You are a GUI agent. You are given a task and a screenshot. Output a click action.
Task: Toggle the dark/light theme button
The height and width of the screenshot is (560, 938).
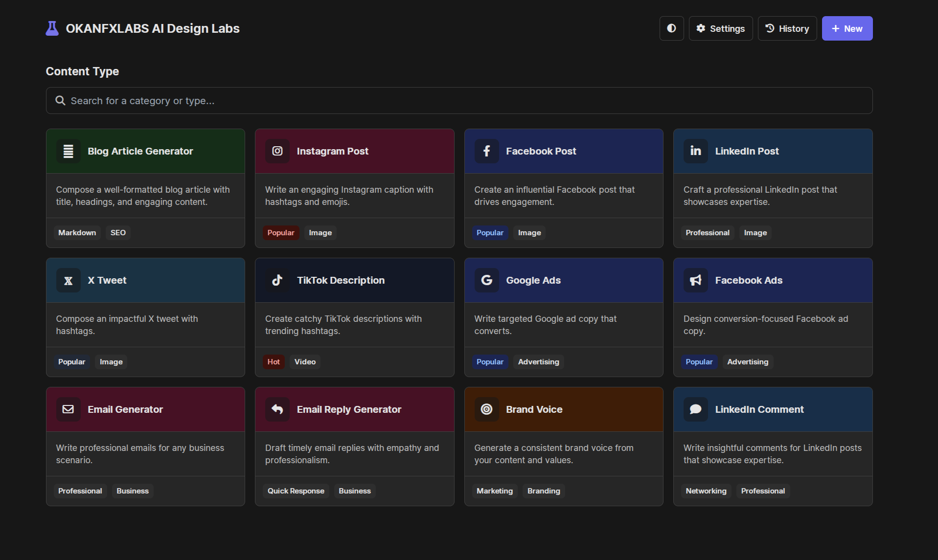(671, 28)
